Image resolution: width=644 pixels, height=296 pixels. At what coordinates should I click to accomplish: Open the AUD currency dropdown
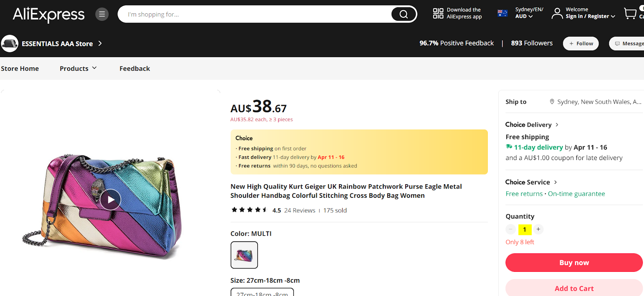[524, 16]
